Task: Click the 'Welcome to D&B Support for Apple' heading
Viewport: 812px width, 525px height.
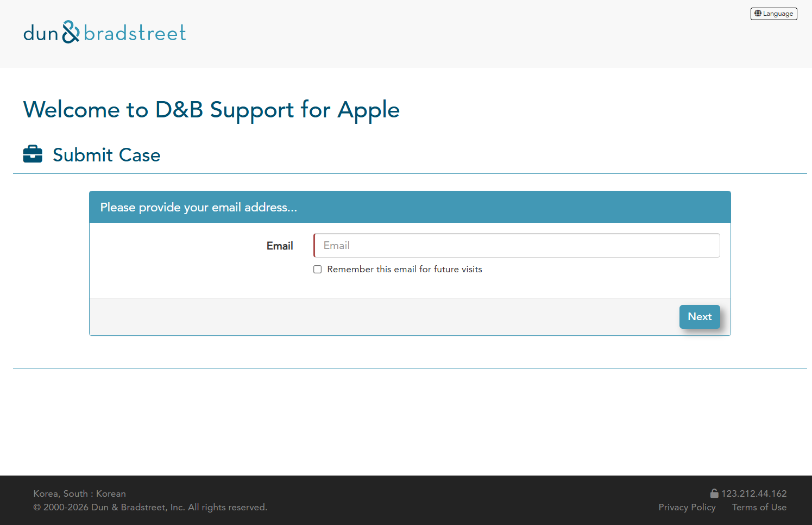Action: click(x=211, y=110)
